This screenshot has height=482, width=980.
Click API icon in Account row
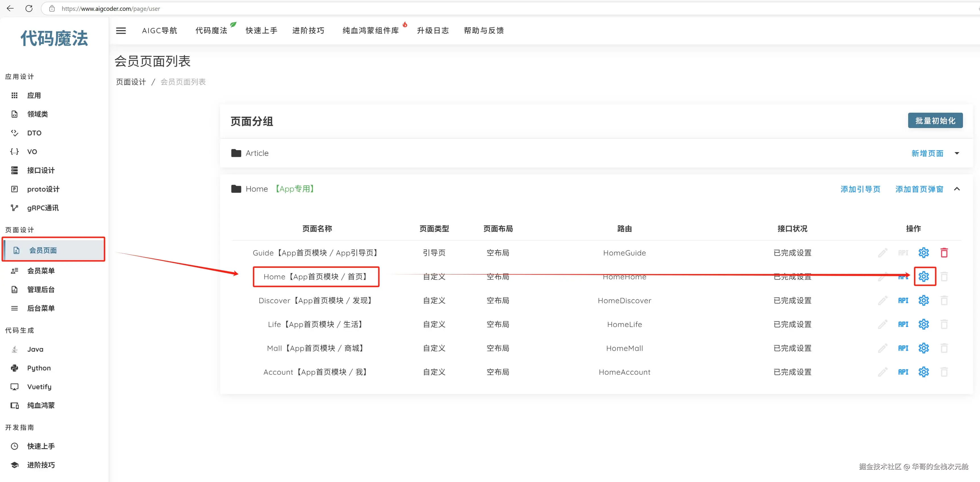(x=903, y=372)
